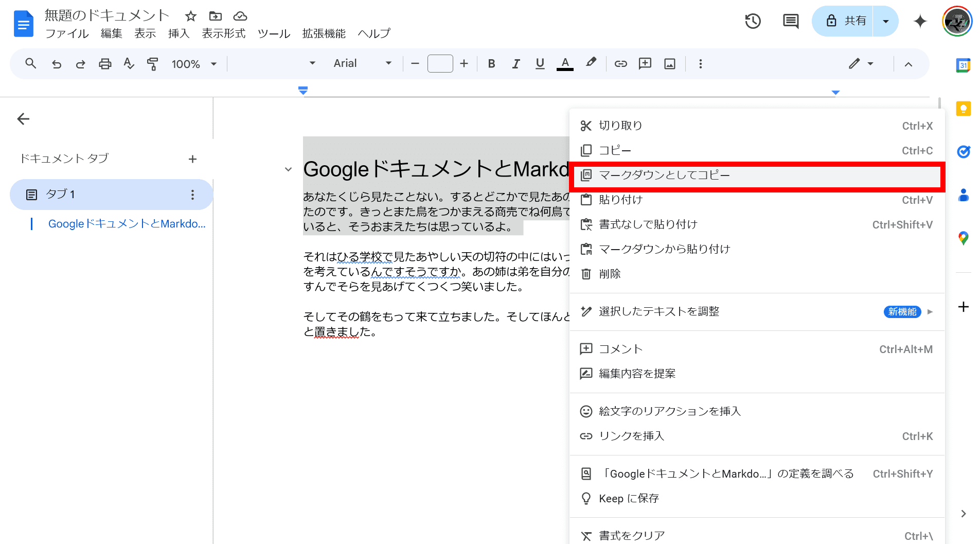
Task: Open the Google Docs home icon
Action: click(x=23, y=24)
